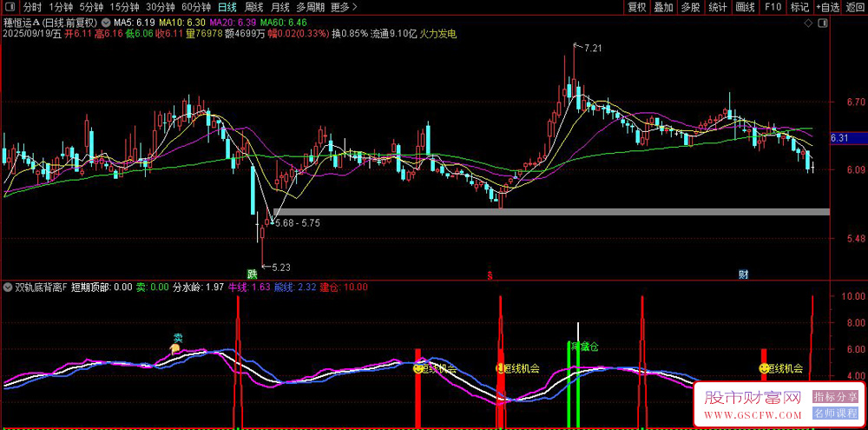Click the diamond icon in chart header
868x430 pixels.
pos(808,23)
